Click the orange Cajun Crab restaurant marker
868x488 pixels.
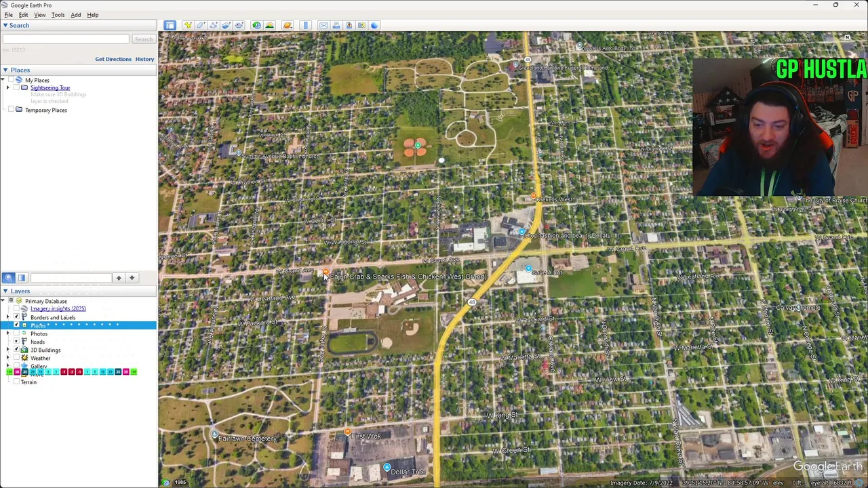click(325, 272)
